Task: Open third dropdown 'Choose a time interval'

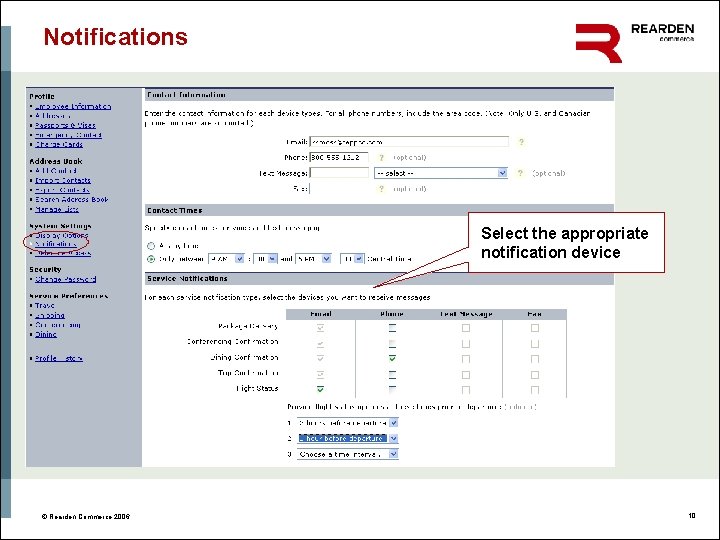Action: (348, 454)
